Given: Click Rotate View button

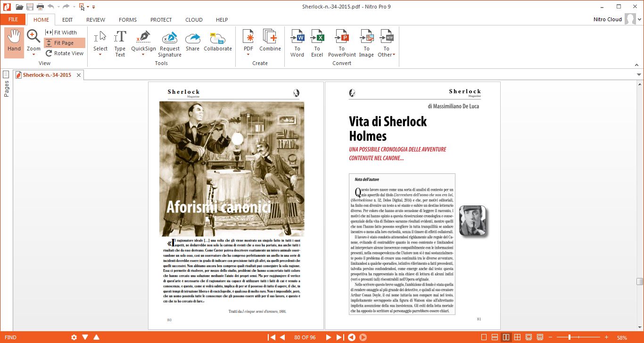Looking at the screenshot, I should [65, 53].
